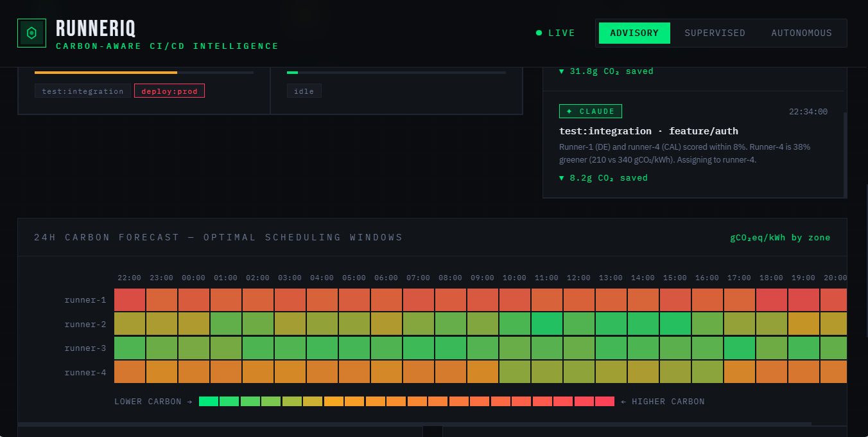The width and height of the screenshot is (868, 437).
Task: Click the RUNNERIQ title text
Action: (96, 29)
